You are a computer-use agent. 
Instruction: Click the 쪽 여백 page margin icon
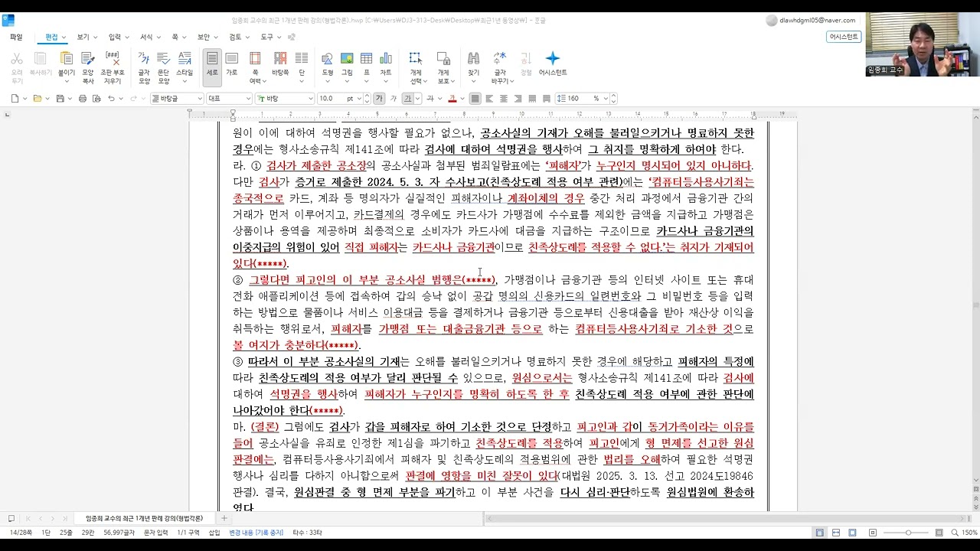pyautogui.click(x=255, y=59)
